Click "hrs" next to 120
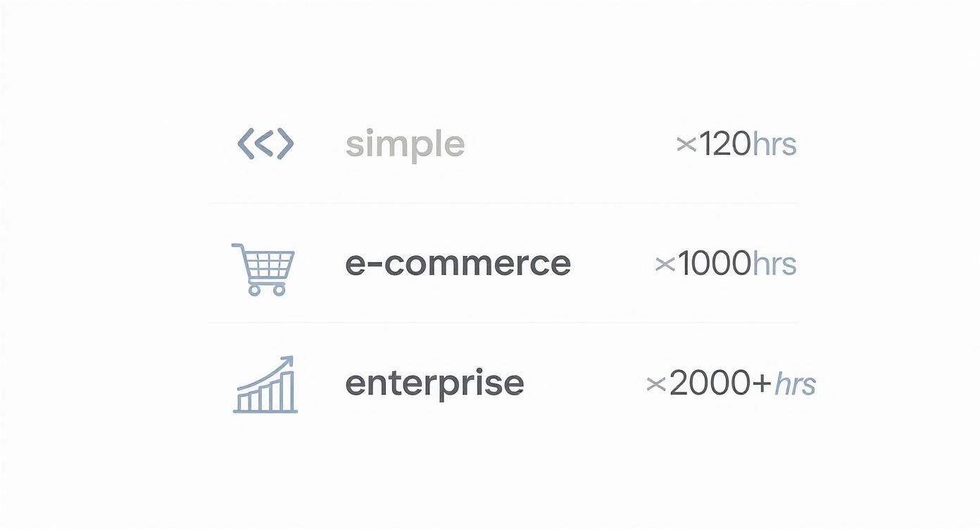This screenshot has height=529, width=980. tap(774, 144)
